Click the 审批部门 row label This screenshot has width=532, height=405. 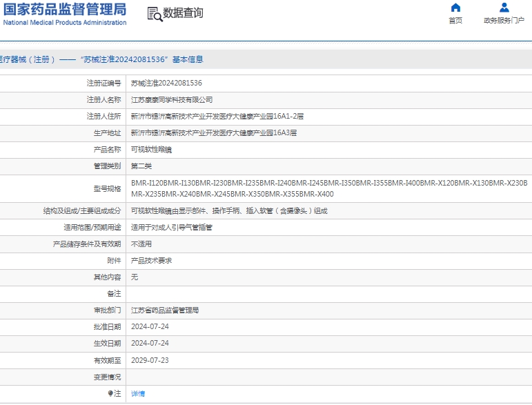(x=107, y=310)
